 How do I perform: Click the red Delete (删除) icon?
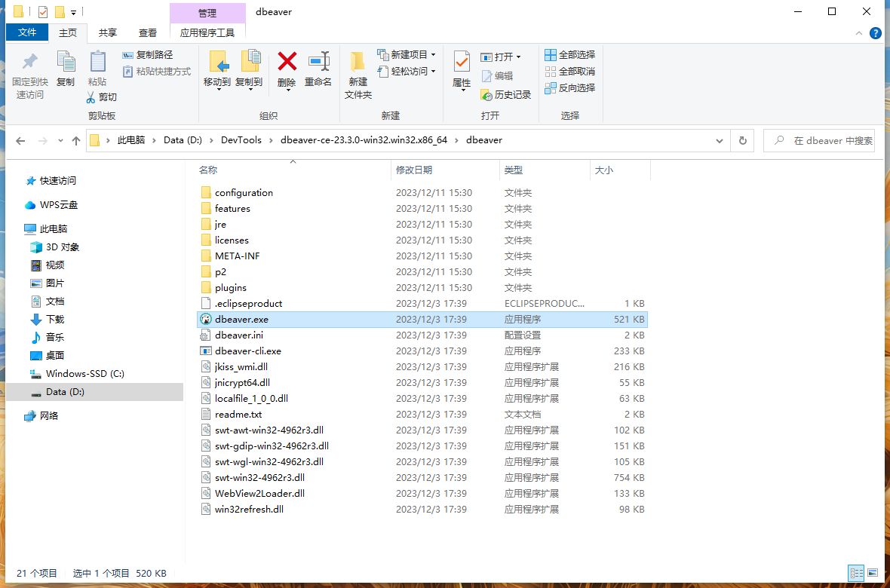click(x=287, y=61)
